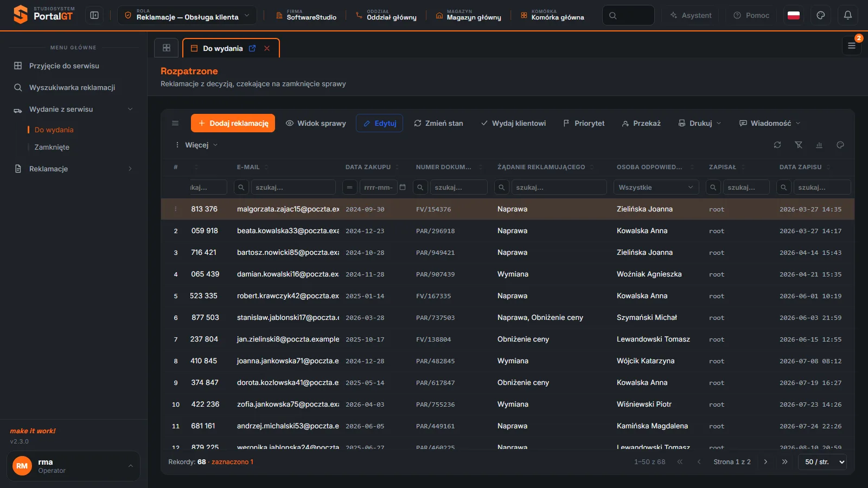Screen dimensions: 868x488
Task: Open the dashboard grid tab icon
Action: click(167, 48)
